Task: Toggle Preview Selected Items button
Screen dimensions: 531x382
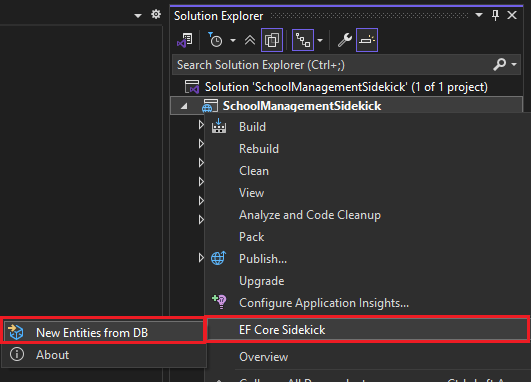Action: point(367,40)
